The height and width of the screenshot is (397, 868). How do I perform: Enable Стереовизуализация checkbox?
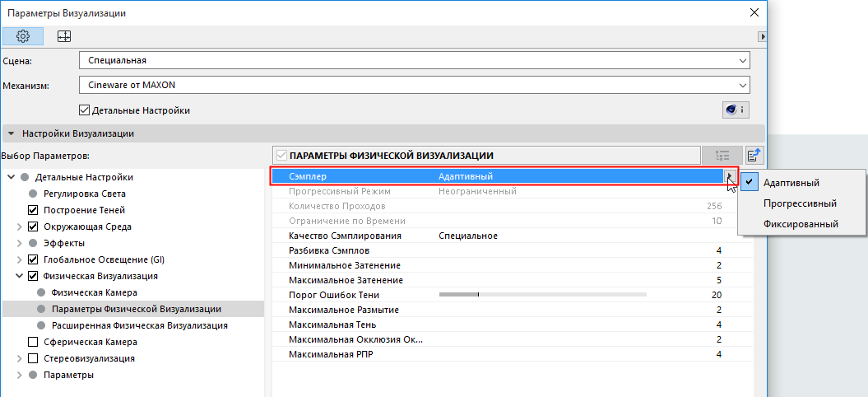click(x=33, y=358)
